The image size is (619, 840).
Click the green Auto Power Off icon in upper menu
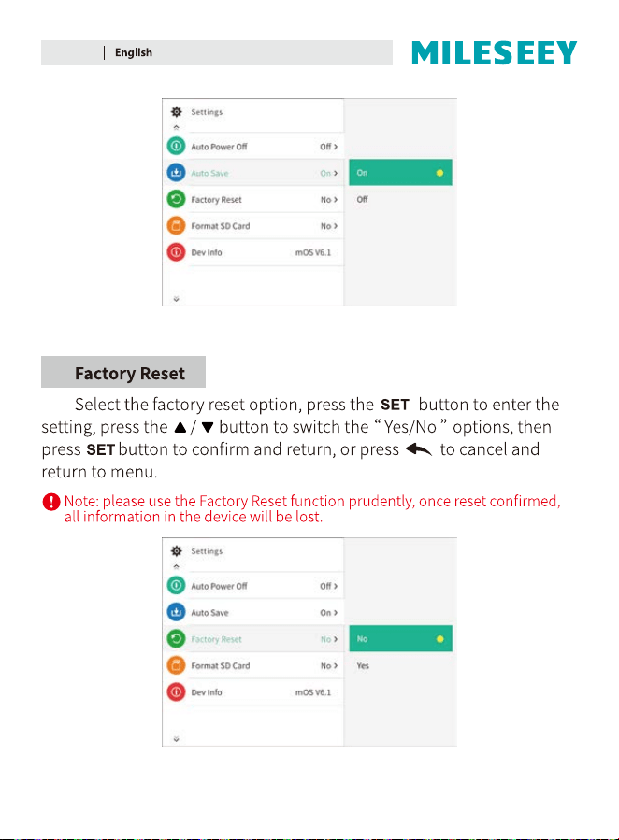(x=176, y=146)
